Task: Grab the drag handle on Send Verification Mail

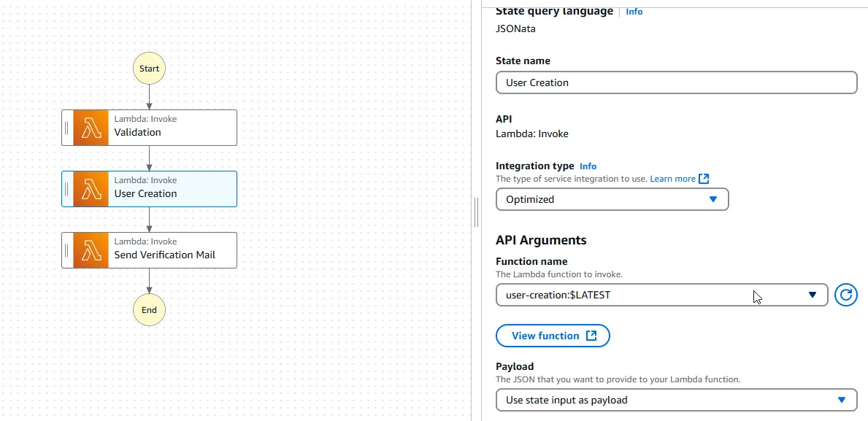Action: pos(67,250)
